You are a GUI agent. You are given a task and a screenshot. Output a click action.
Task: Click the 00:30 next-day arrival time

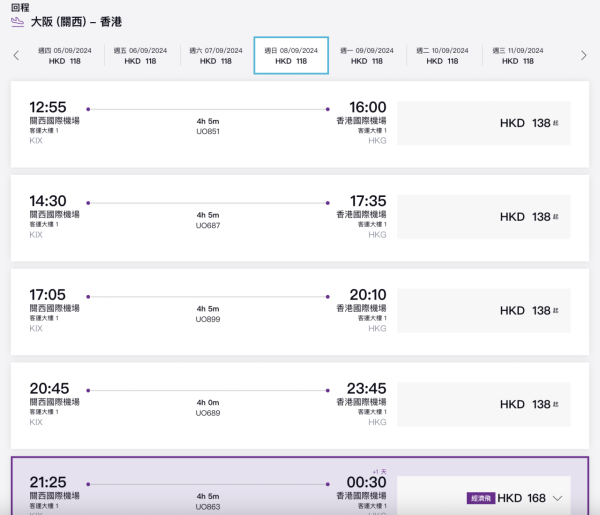(366, 482)
